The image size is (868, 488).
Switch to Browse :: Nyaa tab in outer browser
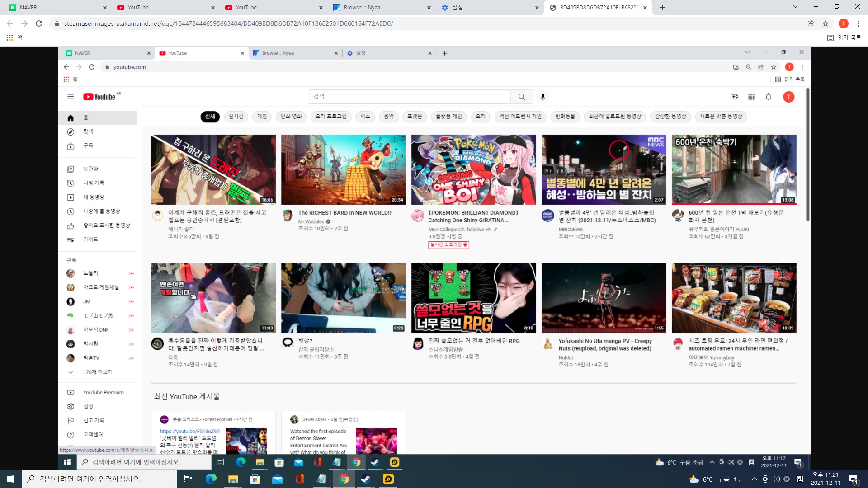[x=382, y=7]
